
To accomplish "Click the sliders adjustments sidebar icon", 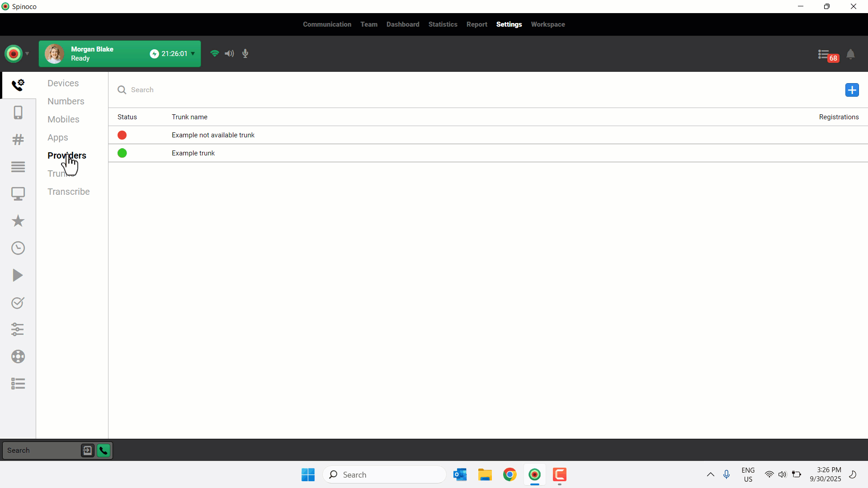I will click(x=18, y=329).
